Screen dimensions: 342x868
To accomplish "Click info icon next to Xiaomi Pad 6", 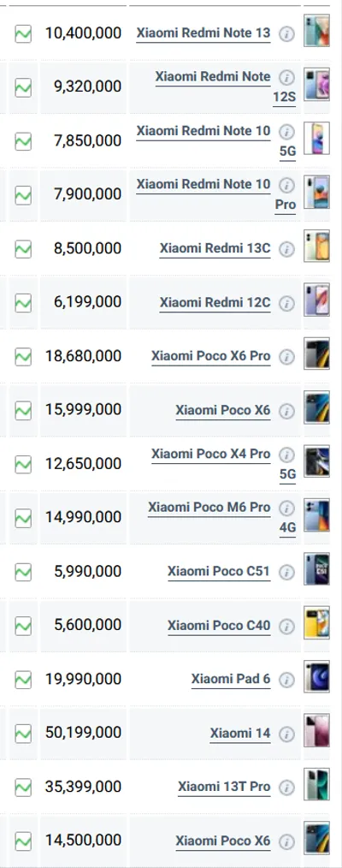I will (286, 681).
